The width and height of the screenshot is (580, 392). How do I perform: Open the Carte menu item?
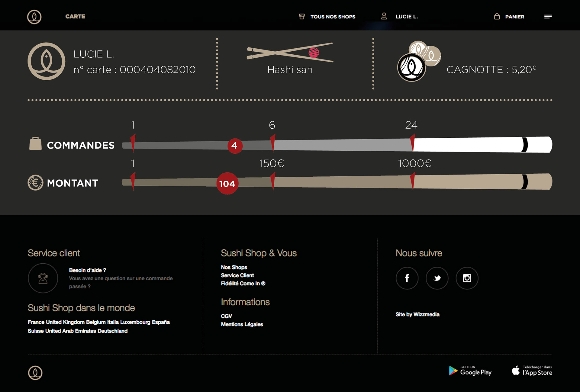click(x=75, y=17)
